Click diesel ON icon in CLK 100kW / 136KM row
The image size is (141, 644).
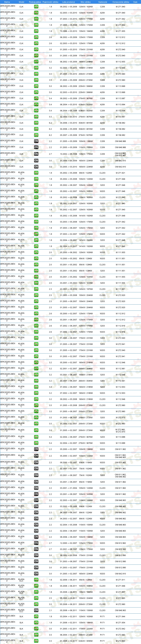click(36, 141)
